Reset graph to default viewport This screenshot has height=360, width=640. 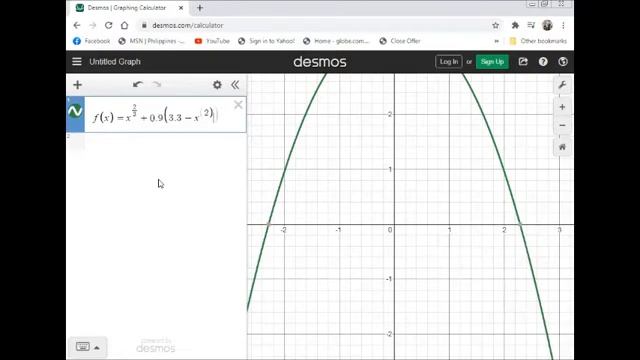click(562, 147)
